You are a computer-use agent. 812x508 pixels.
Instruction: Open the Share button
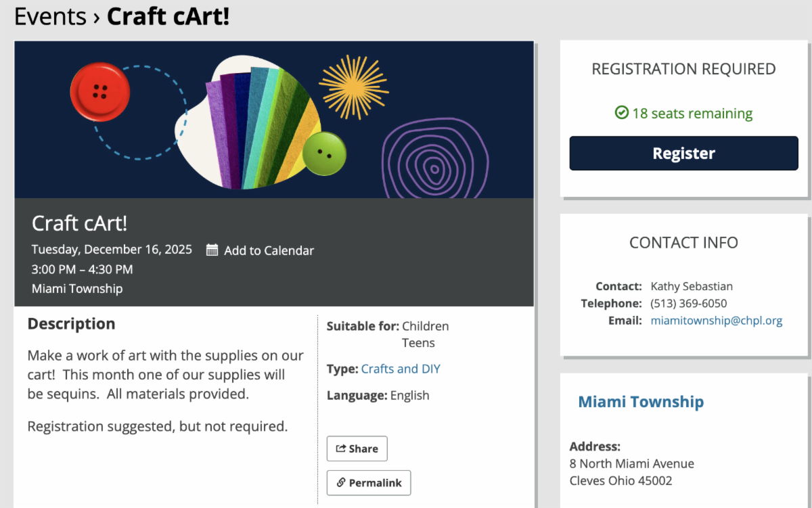click(357, 448)
